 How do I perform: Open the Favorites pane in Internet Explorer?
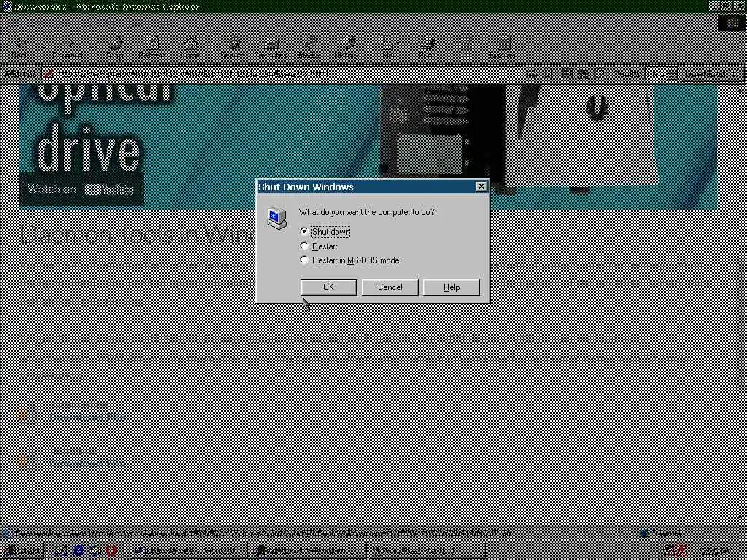271,47
